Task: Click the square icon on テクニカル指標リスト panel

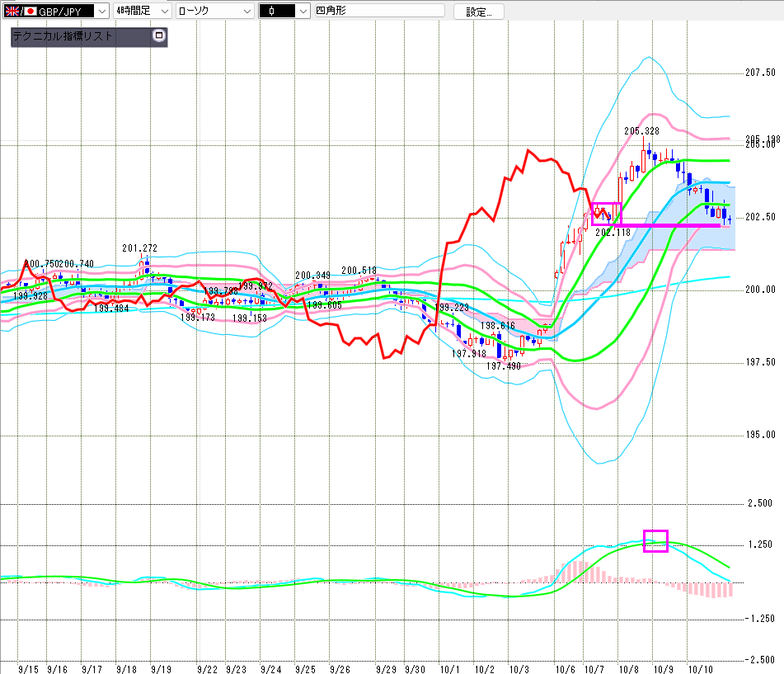Action: [x=159, y=36]
